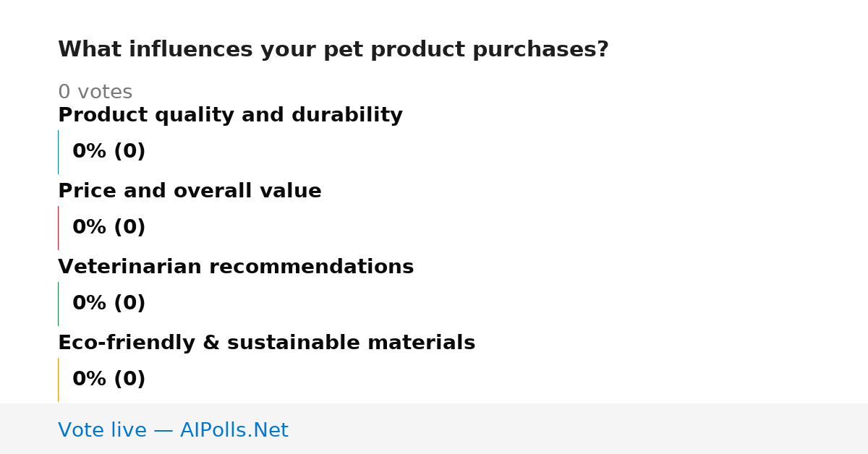Choose the 'Price and overall value' option
868x454 pixels.
click(x=190, y=192)
